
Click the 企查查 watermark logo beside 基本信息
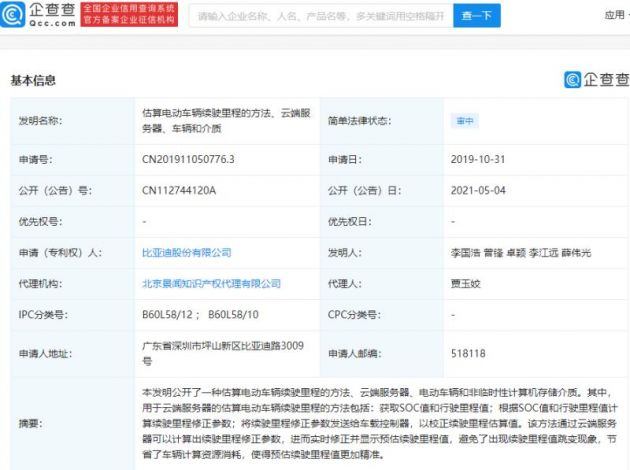pyautogui.click(x=597, y=79)
